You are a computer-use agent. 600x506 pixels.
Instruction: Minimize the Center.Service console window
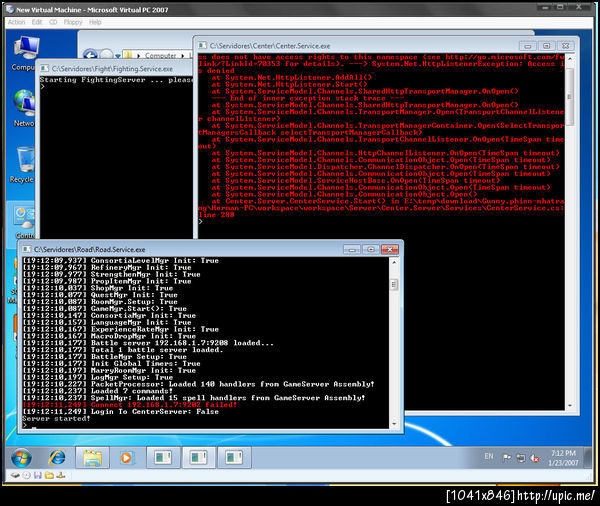[528, 46]
